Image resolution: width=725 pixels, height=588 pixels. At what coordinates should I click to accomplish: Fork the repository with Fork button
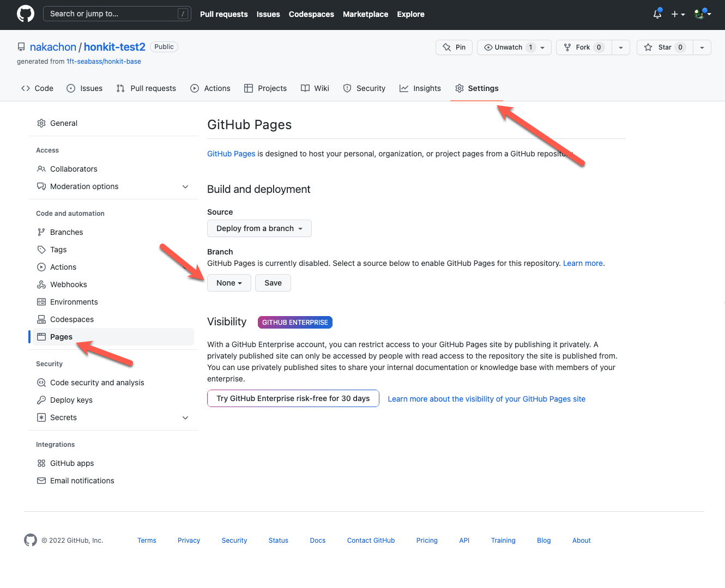click(x=584, y=47)
